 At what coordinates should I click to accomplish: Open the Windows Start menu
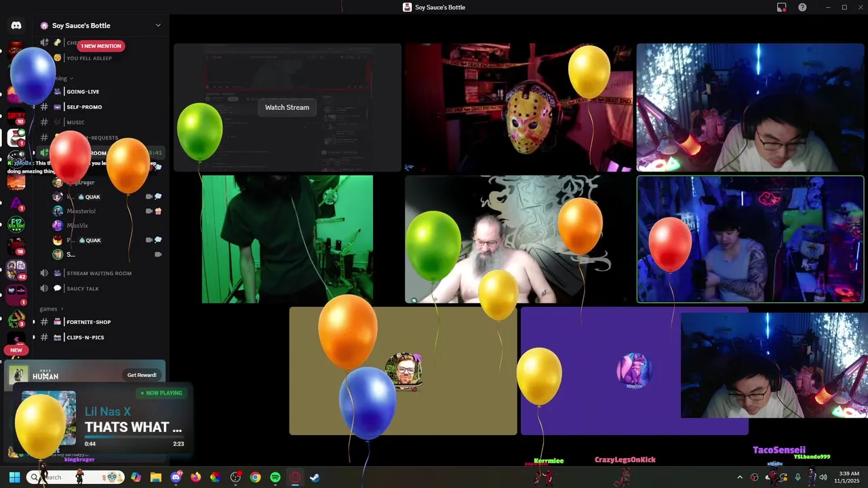14,477
